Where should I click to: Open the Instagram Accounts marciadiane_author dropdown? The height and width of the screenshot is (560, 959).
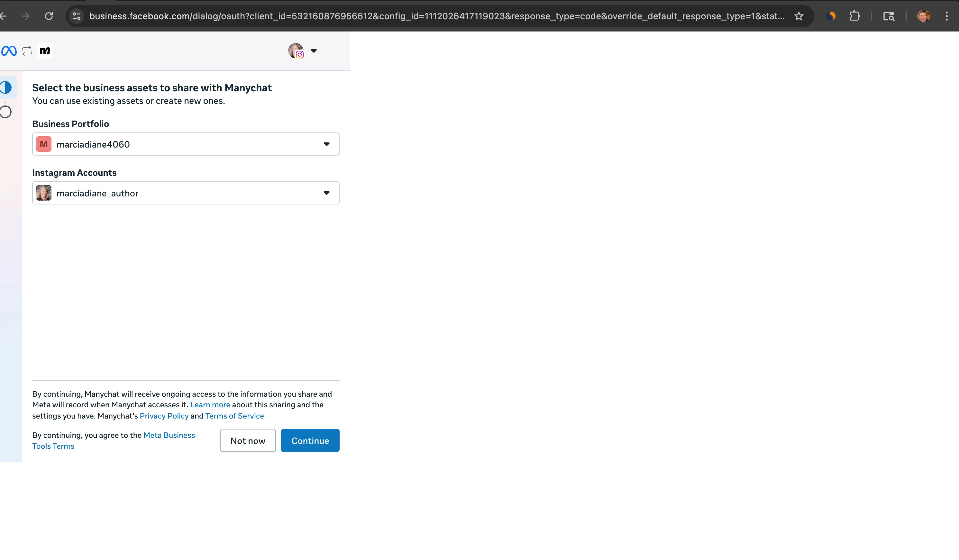point(186,193)
